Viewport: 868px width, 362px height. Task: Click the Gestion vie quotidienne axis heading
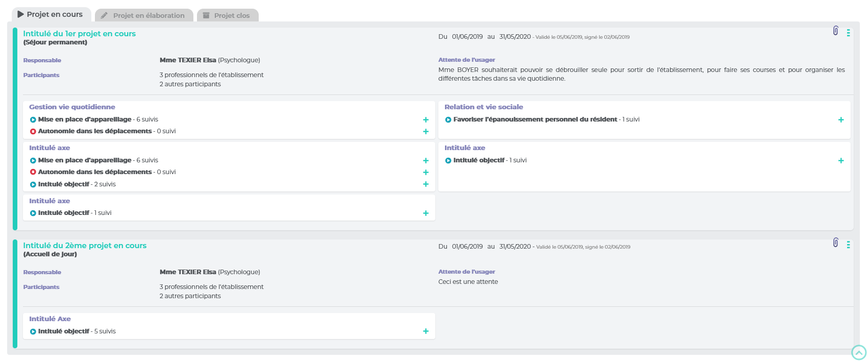[72, 107]
